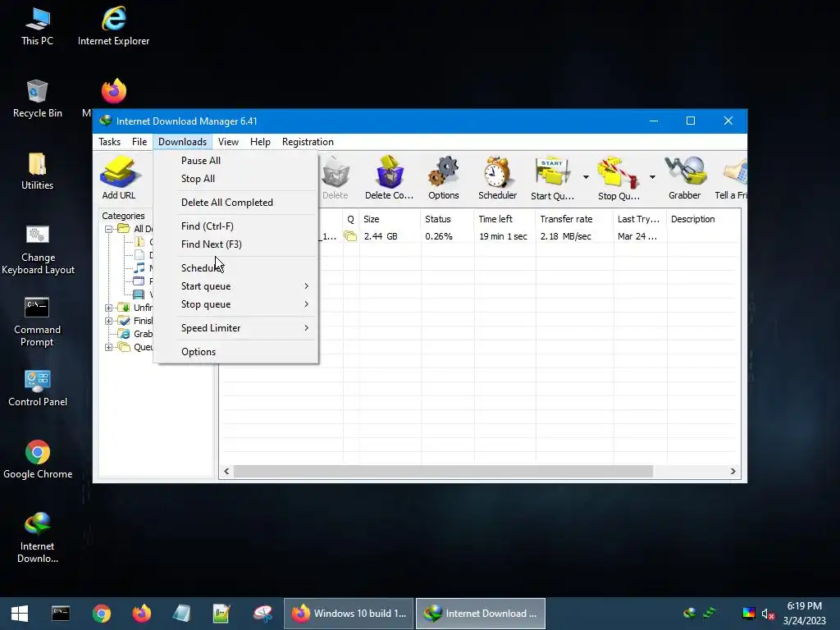Open Internet Explorer desktop icon

[x=113, y=25]
